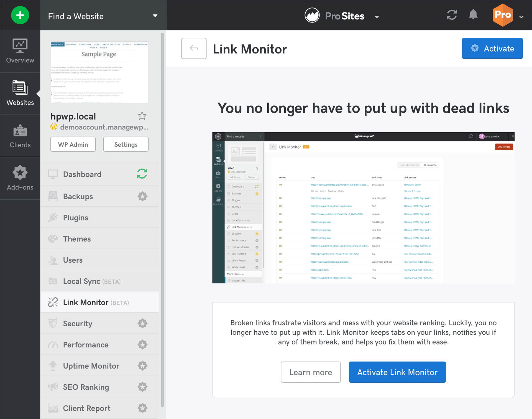The height and width of the screenshot is (419, 532).
Task: Click the Uptime Monitor add-on gear badge
Action: (142, 366)
